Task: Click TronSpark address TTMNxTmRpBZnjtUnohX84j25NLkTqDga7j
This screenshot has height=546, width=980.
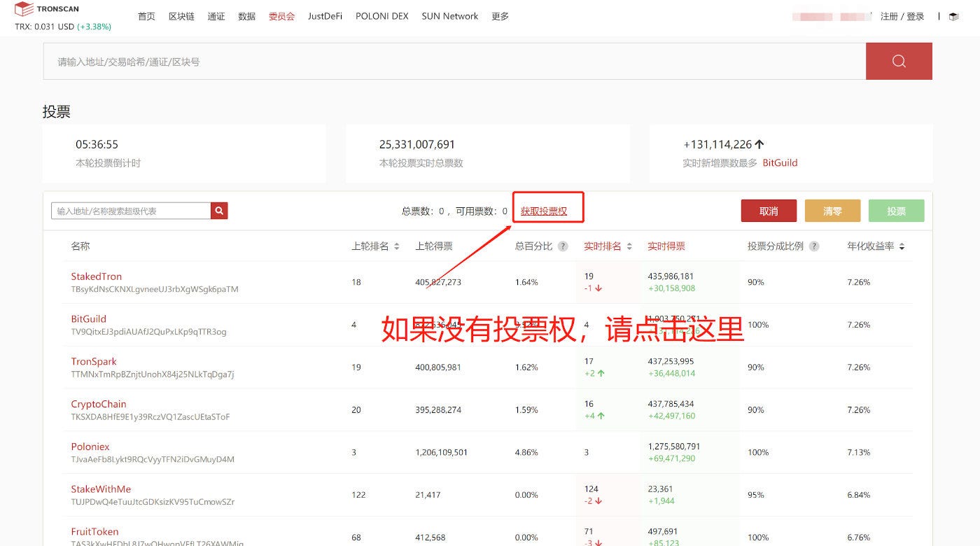Action: click(153, 374)
